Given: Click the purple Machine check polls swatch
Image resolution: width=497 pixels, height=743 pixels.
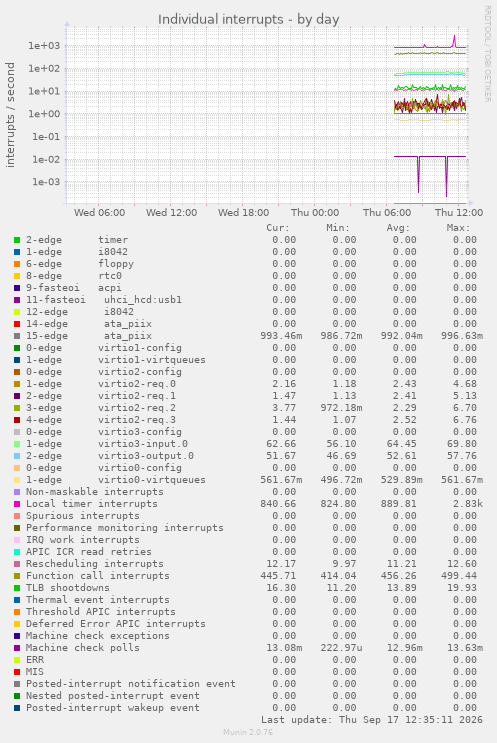Looking at the screenshot, I should [17, 648].
